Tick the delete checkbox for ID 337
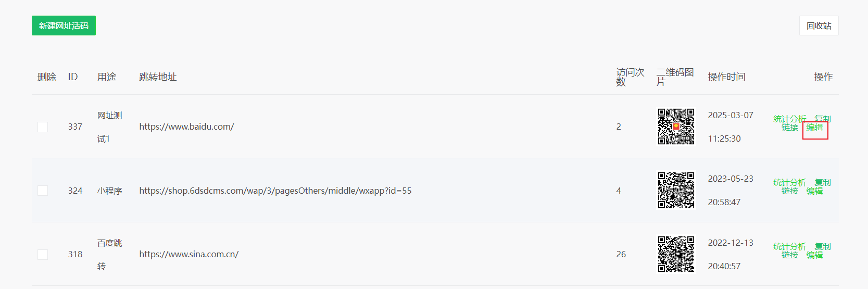Viewport: 868px width, 289px height. pos(43,127)
